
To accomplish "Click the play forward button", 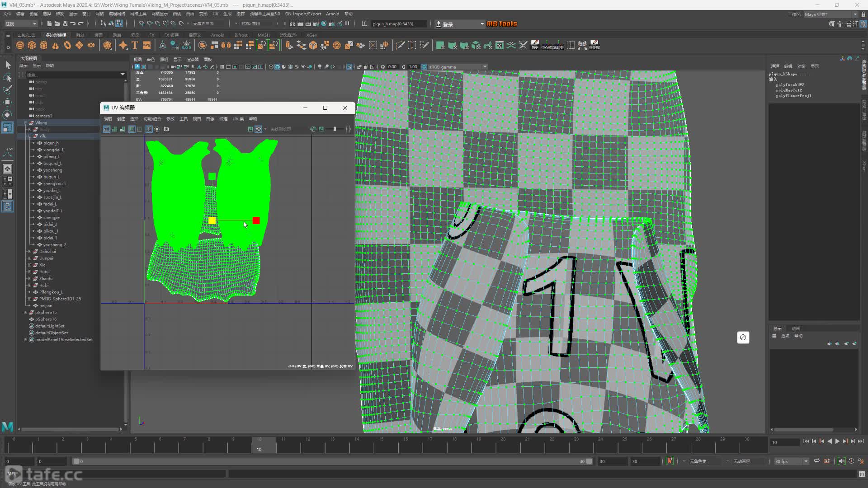I will pos(837,441).
